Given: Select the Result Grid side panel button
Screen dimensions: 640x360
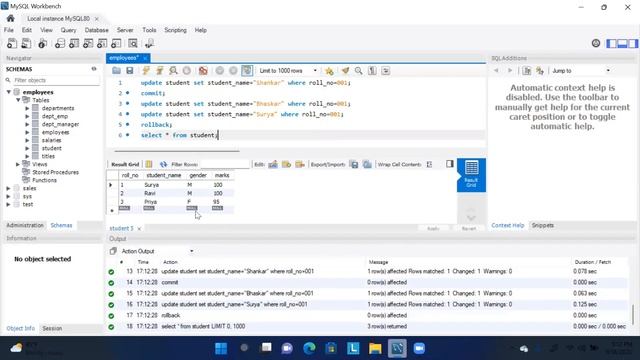Looking at the screenshot, I should 471,175.
